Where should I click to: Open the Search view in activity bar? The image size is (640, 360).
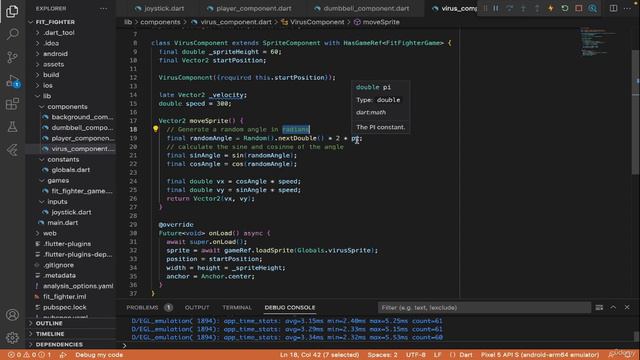coord(12,34)
